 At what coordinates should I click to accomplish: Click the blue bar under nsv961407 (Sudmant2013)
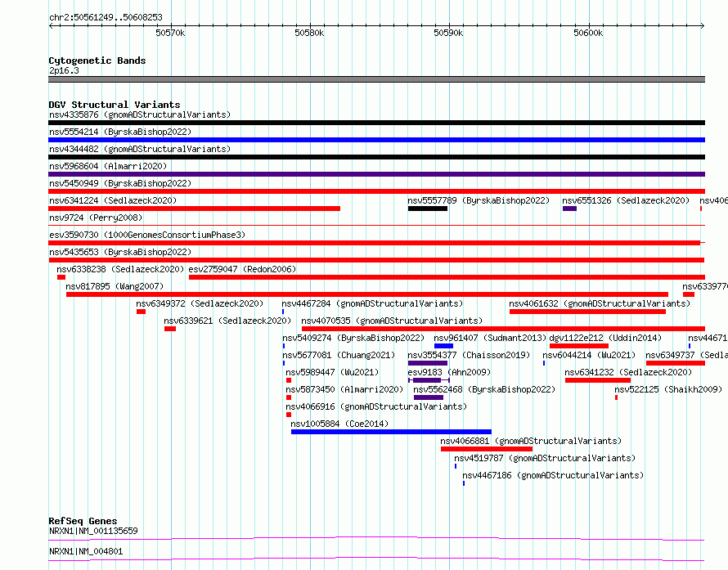pyautogui.click(x=443, y=346)
